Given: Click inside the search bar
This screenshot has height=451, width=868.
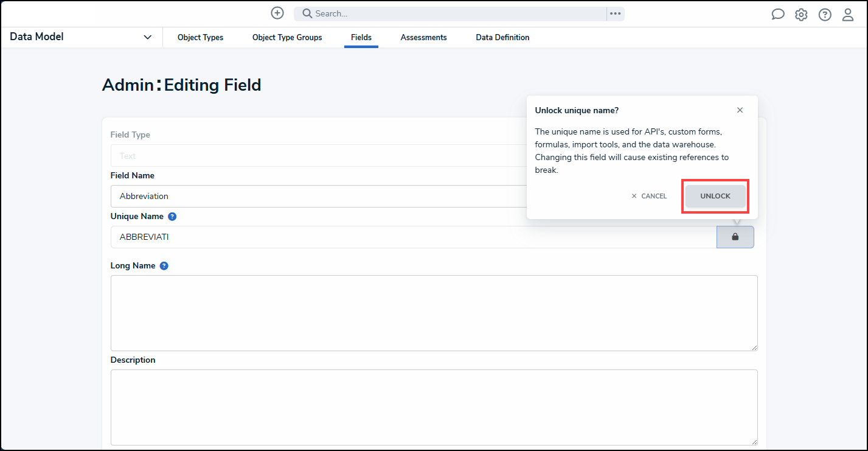Looking at the screenshot, I should pyautogui.click(x=450, y=13).
